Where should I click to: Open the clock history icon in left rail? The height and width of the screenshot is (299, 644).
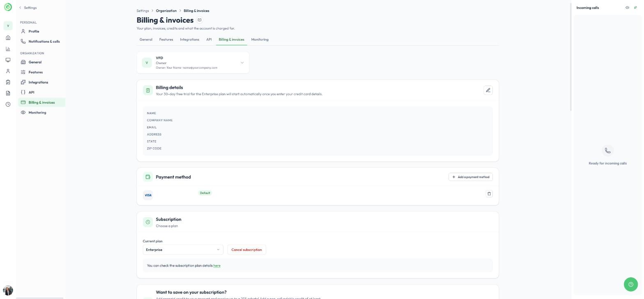(x=8, y=104)
